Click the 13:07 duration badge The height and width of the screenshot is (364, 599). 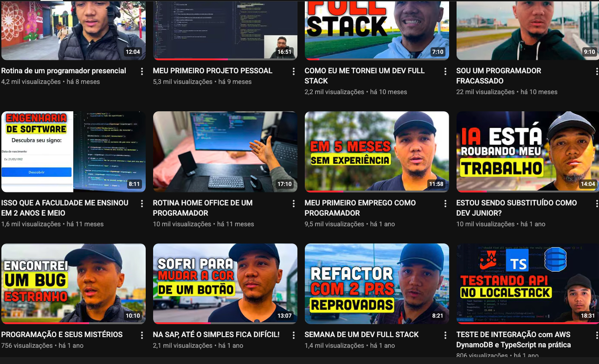click(x=284, y=316)
